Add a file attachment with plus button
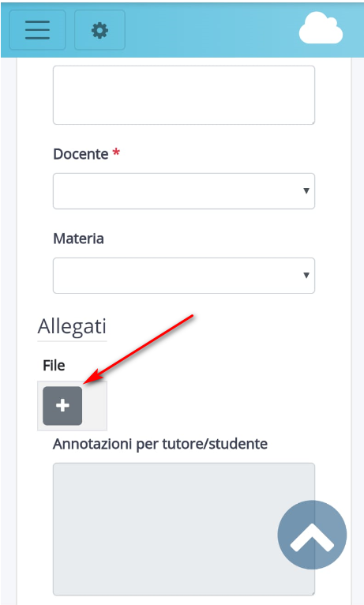This screenshot has width=364, height=605. [x=62, y=406]
